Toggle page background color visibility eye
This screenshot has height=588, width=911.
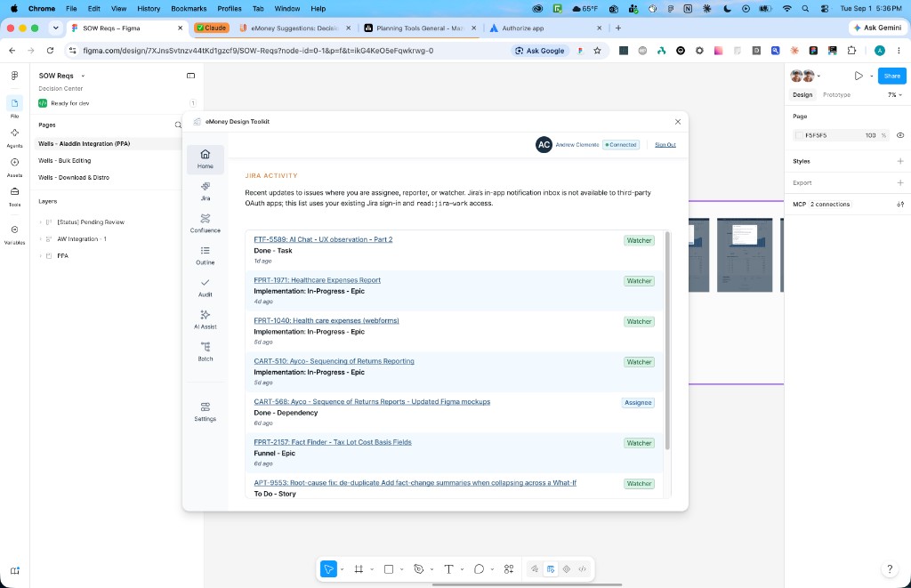point(900,135)
